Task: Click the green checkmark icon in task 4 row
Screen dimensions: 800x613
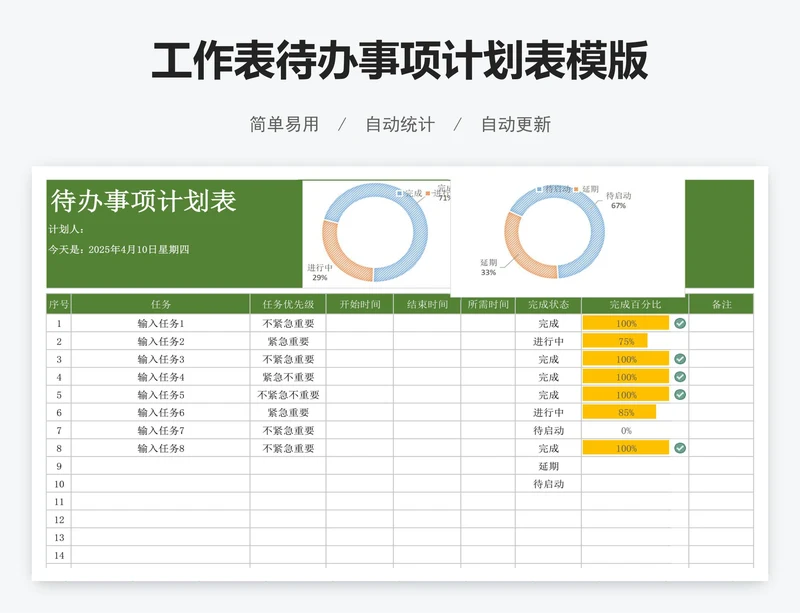Action: [680, 377]
